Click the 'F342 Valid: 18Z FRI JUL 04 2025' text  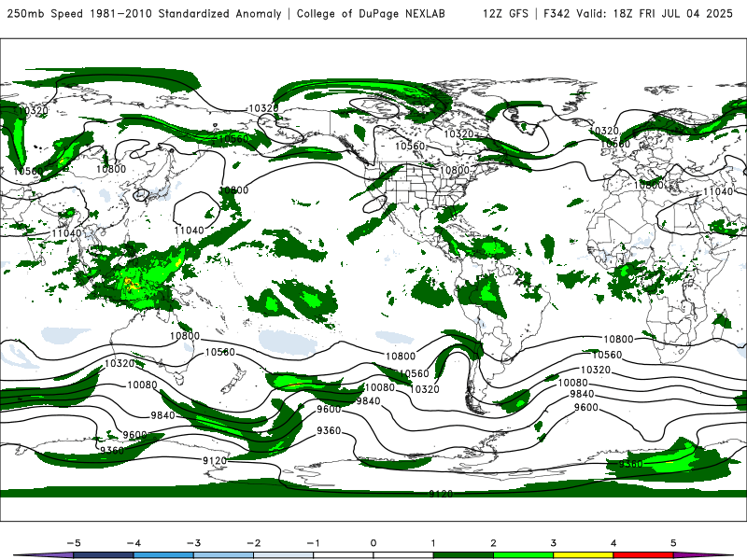(639, 13)
